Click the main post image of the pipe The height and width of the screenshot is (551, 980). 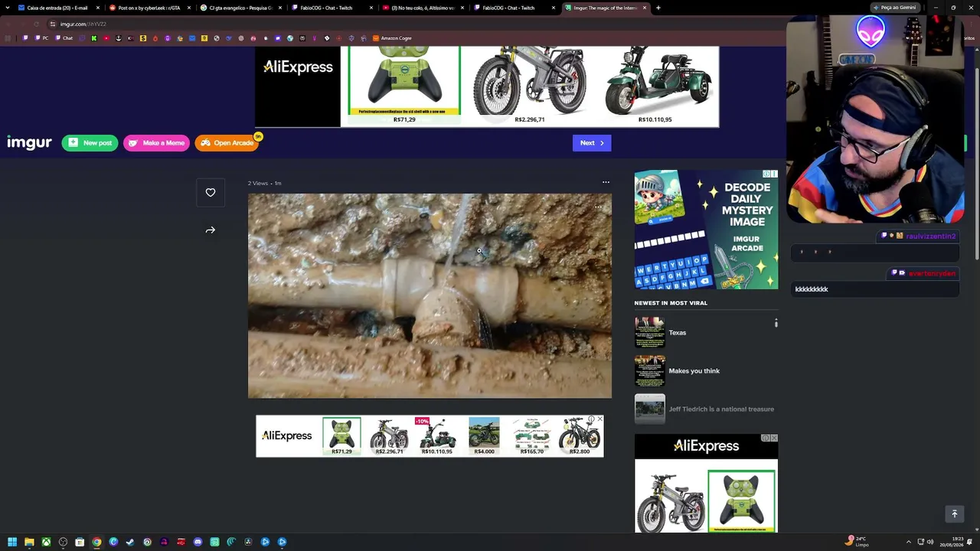[x=430, y=295]
